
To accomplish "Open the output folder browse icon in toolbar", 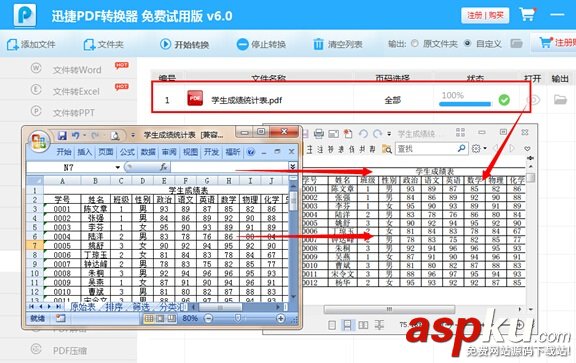I will (516, 44).
